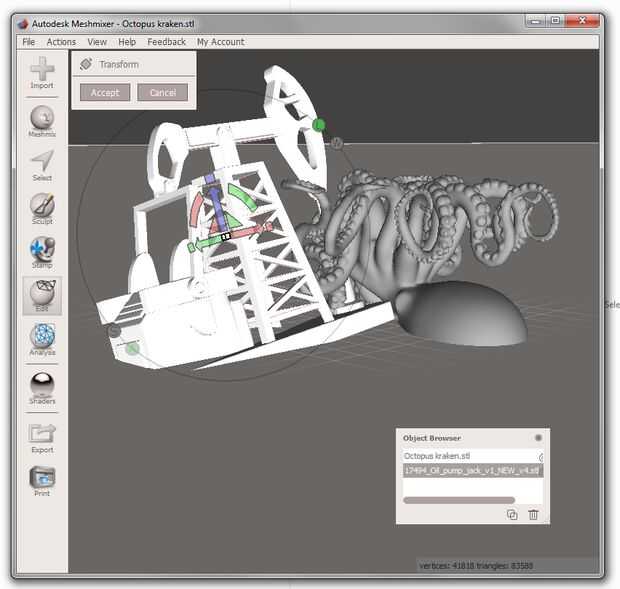Open the Stamp tool
620x589 pixels.
pyautogui.click(x=42, y=253)
